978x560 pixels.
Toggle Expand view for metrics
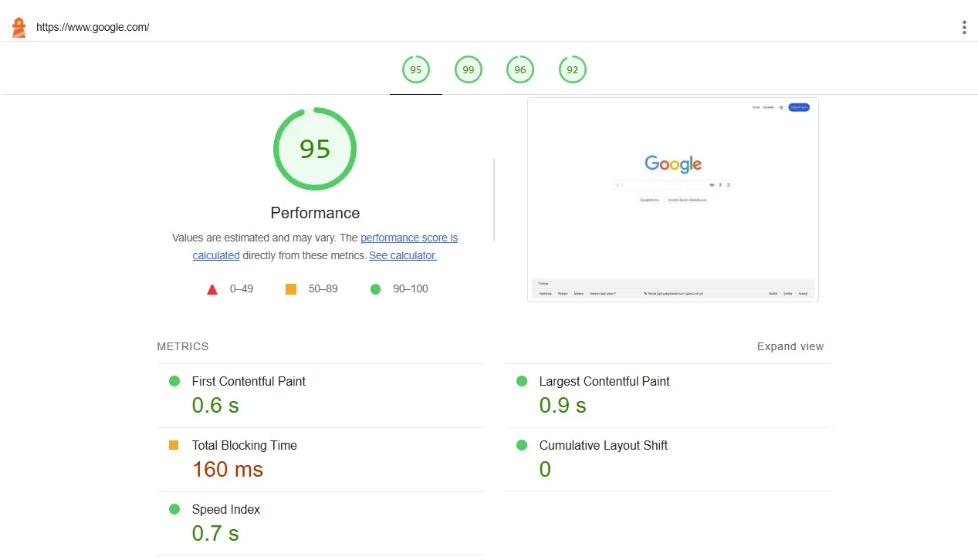790,346
